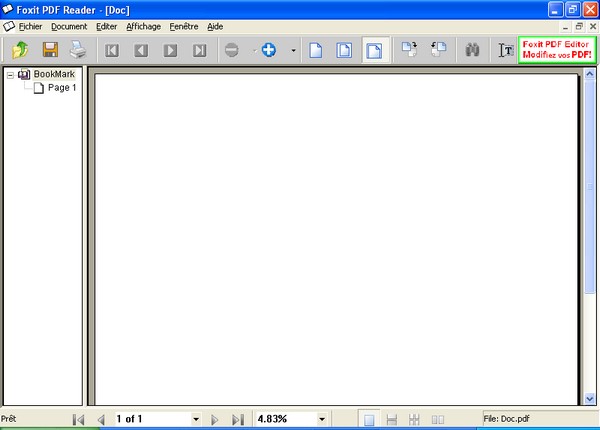Open the Document menu
Screen dimensions: 600x430
(69, 26)
